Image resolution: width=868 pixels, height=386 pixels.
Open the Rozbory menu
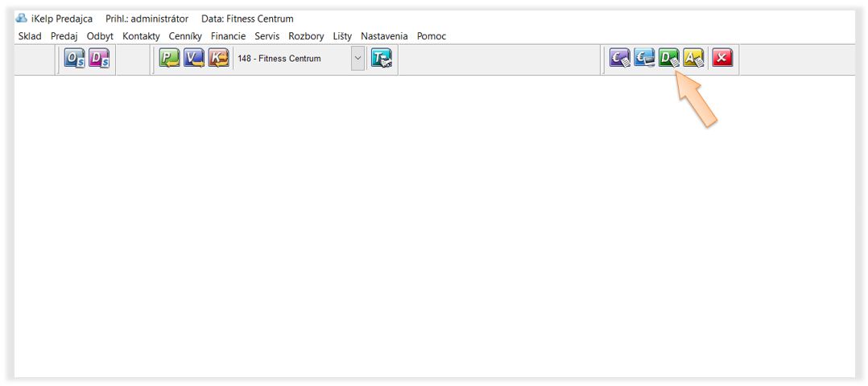(x=306, y=36)
